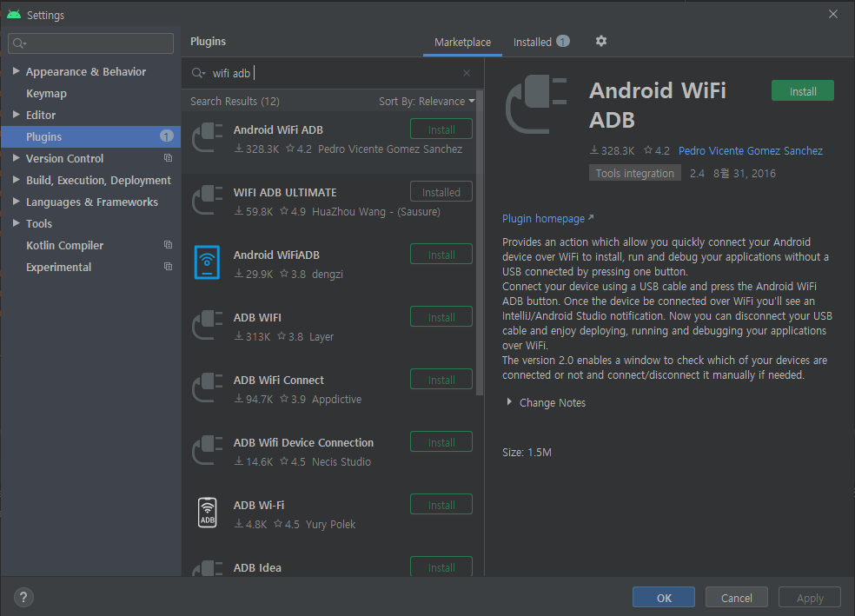
Task: Expand the Tools settings node arrow
Action: click(16, 223)
